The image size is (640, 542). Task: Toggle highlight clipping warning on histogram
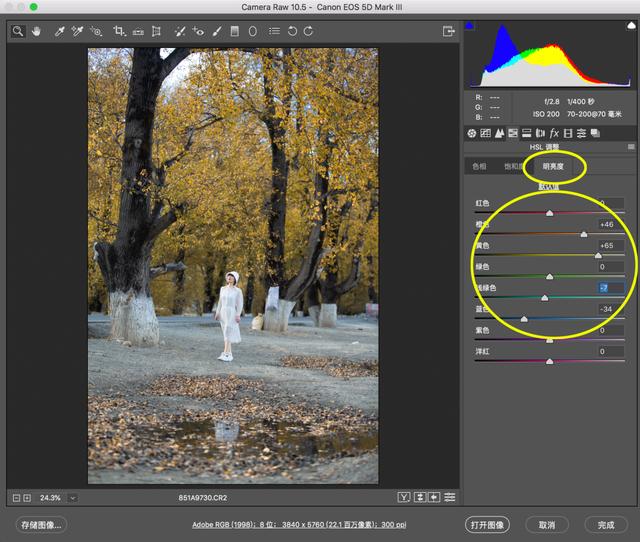[x=631, y=26]
